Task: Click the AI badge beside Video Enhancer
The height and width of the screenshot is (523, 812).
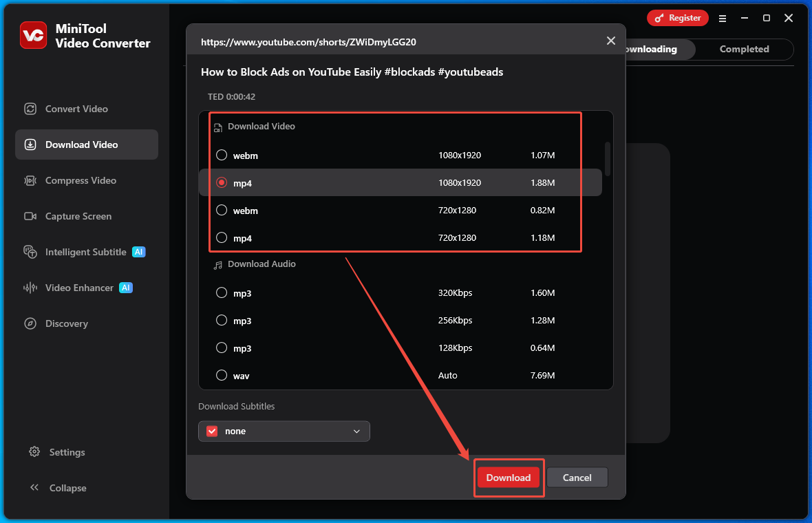Action: point(126,288)
